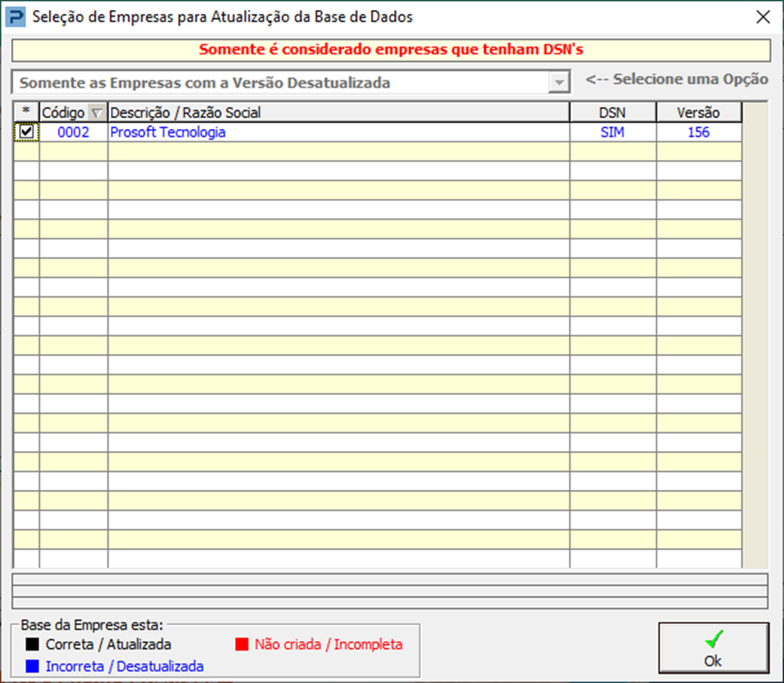Viewport: 784px width, 683px height.
Task: Uncheck the checkbox for company 0002
Action: (26, 132)
